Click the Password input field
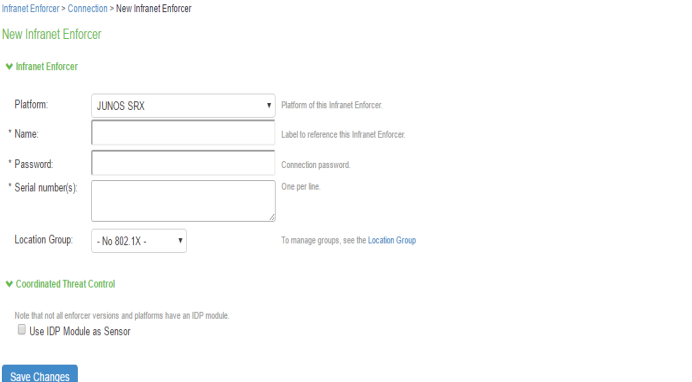 click(183, 163)
